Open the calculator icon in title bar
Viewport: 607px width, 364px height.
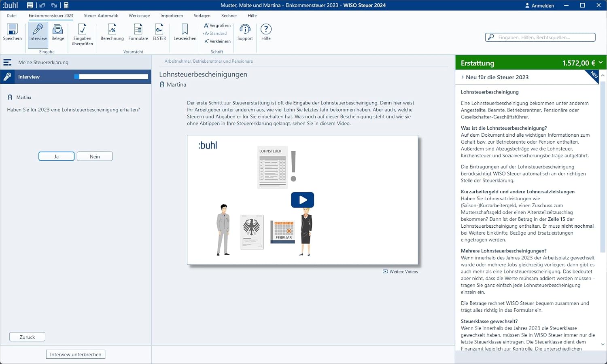point(66,5)
